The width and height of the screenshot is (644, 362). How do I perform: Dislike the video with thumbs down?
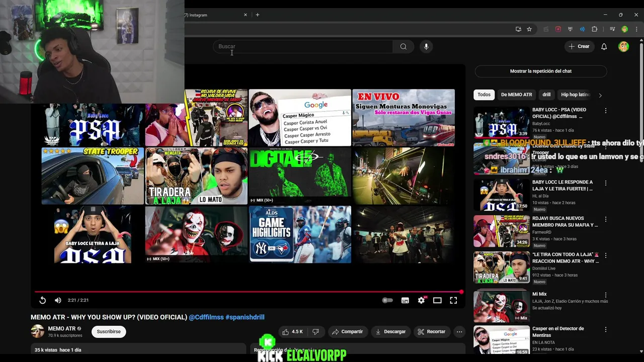coord(315,332)
